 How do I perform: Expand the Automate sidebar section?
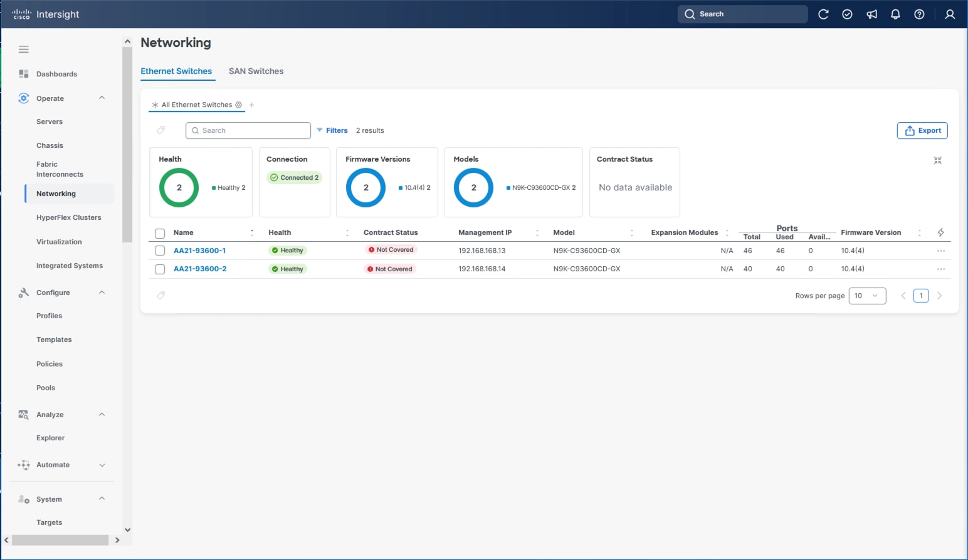[102, 465]
